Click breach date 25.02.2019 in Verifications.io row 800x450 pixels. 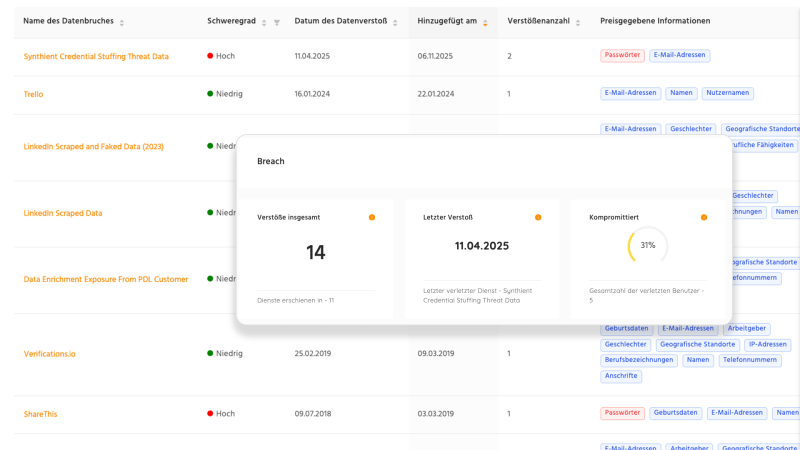tap(313, 354)
